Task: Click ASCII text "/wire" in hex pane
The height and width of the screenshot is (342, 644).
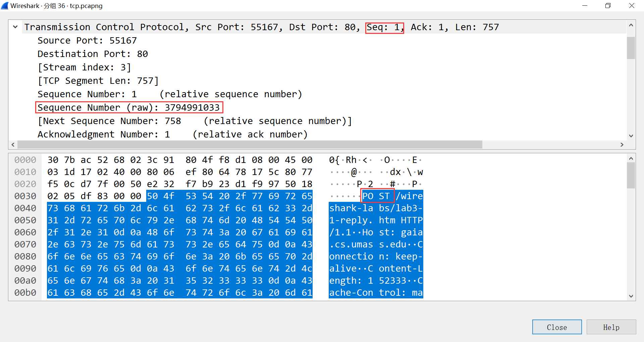Action: (409, 196)
